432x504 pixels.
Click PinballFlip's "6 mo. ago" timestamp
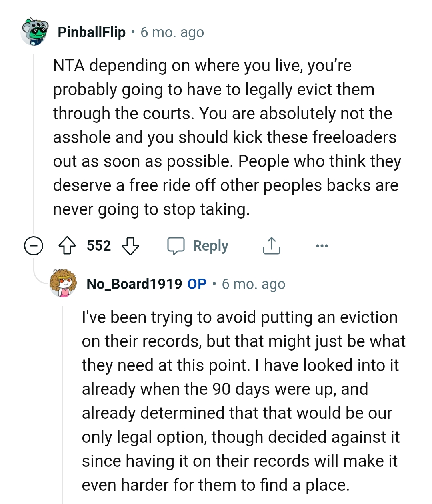point(172,32)
